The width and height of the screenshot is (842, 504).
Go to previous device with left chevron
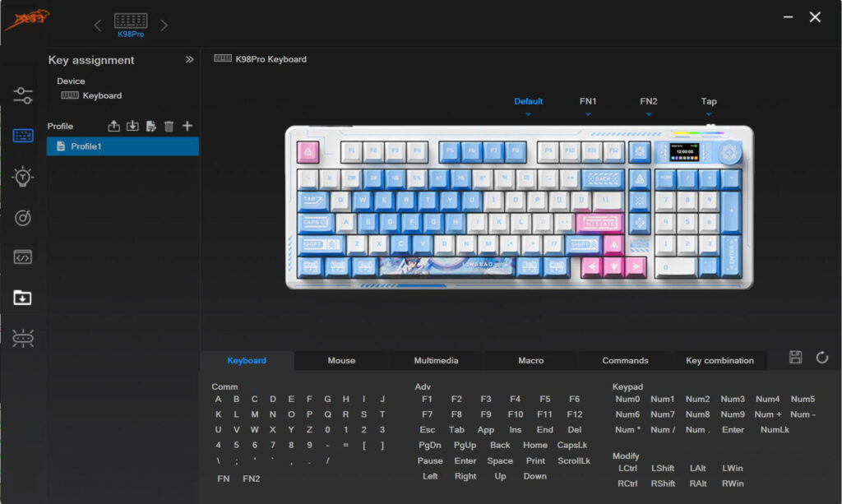click(98, 25)
